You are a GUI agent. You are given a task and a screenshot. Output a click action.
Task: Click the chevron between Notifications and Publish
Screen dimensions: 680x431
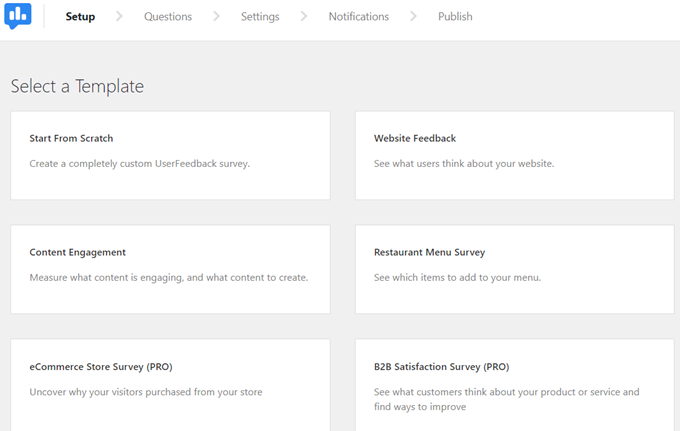click(413, 17)
